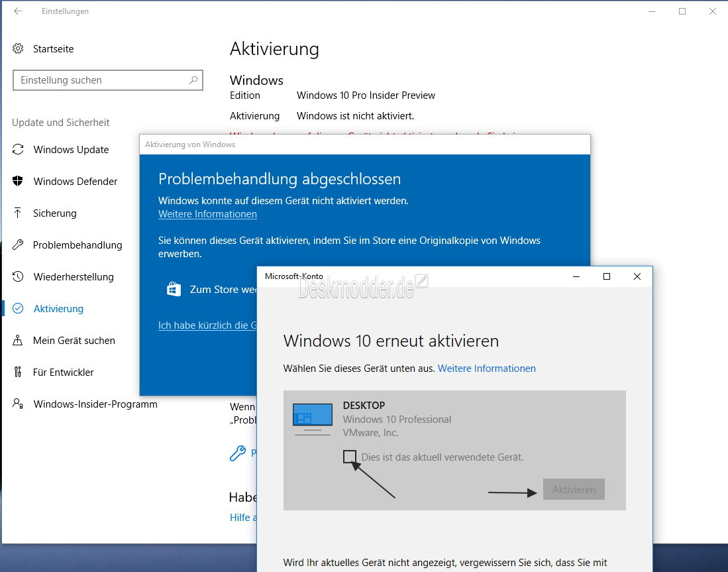Click the Startseite gear icon
728x572 pixels.
point(18,49)
